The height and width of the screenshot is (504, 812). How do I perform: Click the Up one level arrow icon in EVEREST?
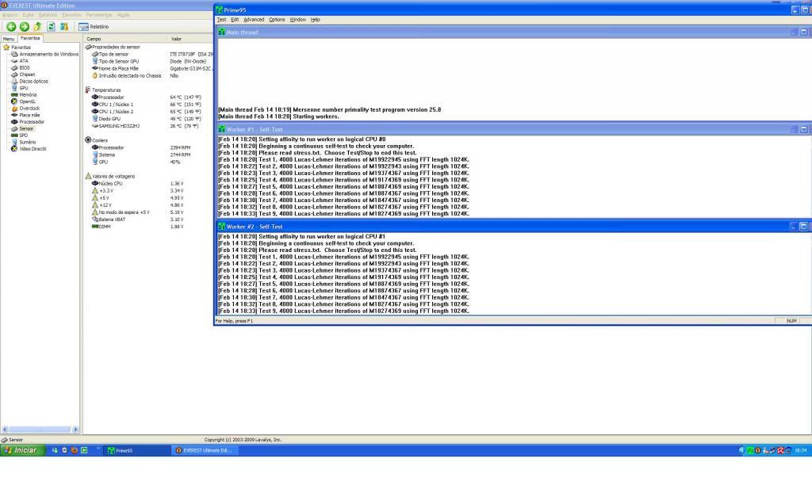pyautogui.click(x=37, y=26)
